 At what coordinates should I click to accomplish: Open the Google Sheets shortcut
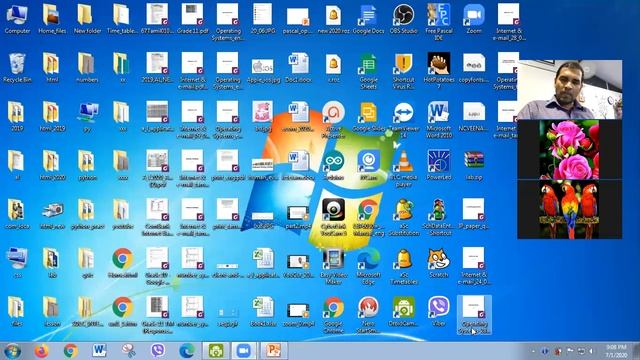(368, 70)
